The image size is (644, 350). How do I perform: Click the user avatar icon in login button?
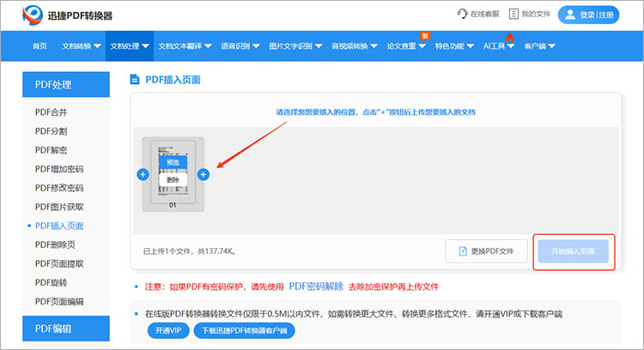[570, 15]
